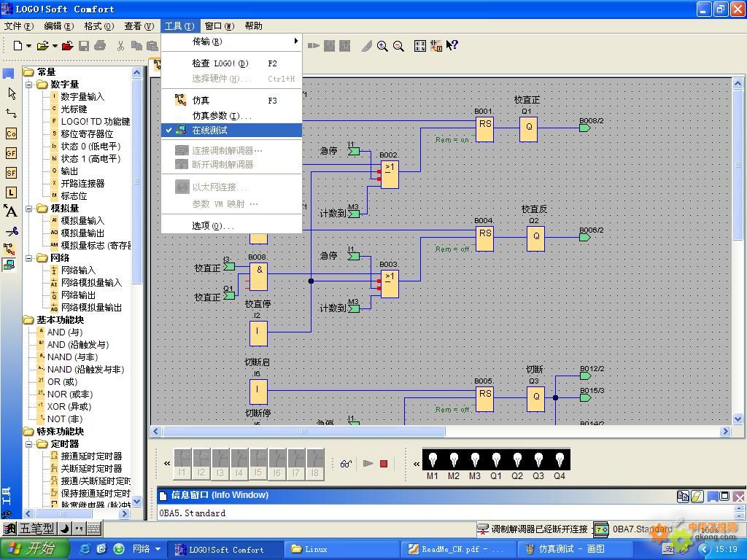Viewport: 747px width, 560px height.
Task: Toggle input switch I8 in simulation bar
Action: click(315, 463)
